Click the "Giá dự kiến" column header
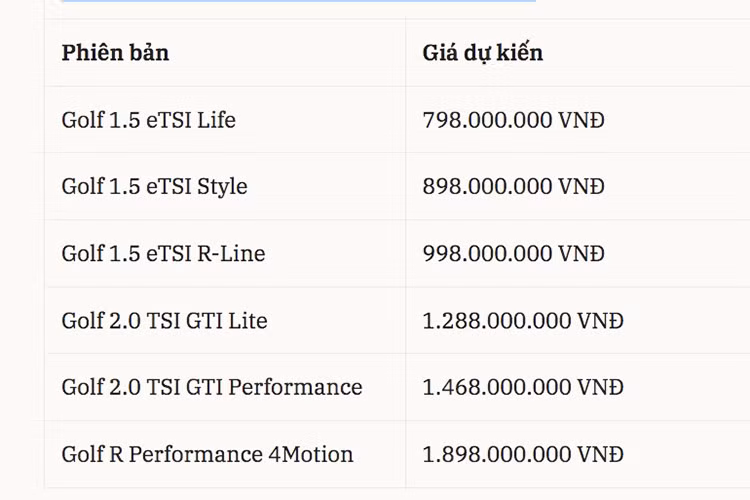Screen dimensions: 750x500 [482, 53]
